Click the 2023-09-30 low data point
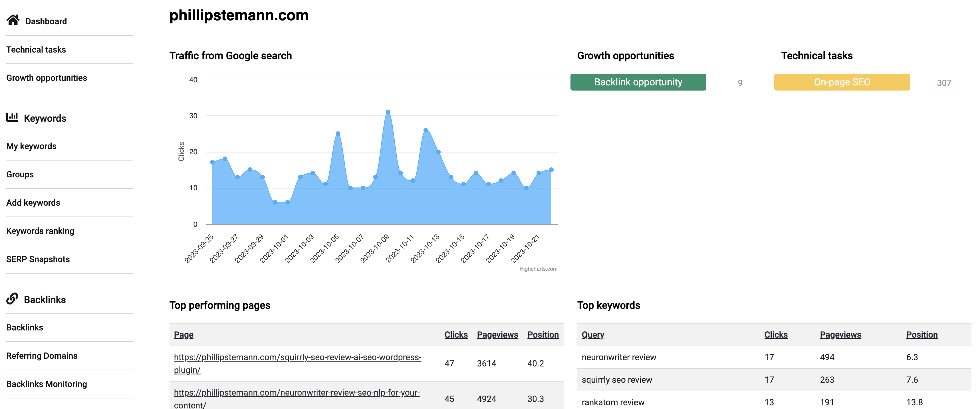Screen dimensions: 980x409 pyautogui.click(x=275, y=202)
